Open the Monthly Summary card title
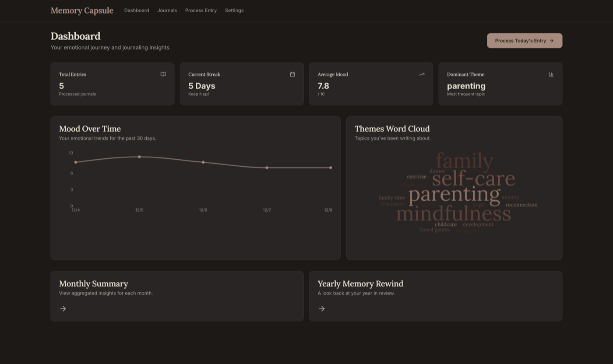 (93, 284)
